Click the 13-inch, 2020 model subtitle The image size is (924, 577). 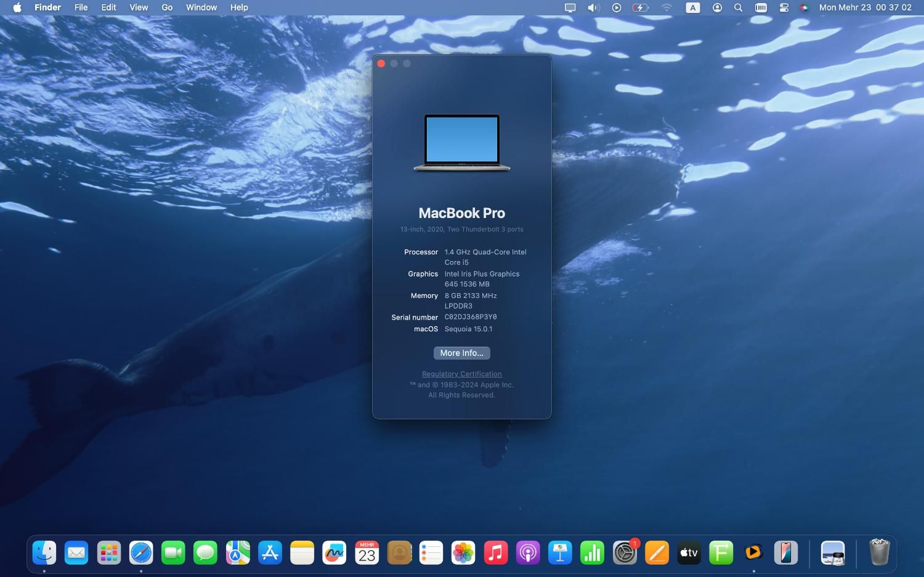pos(462,229)
